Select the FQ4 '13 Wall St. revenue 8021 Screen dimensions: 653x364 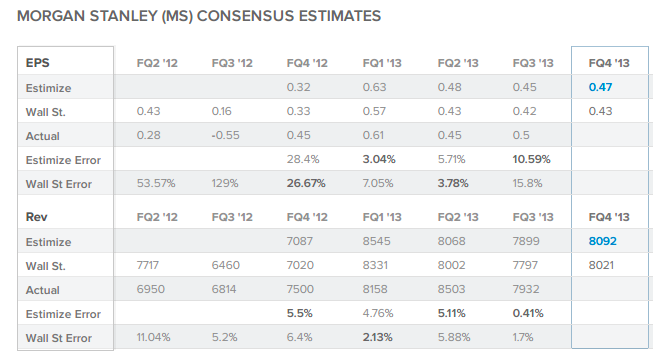point(601,265)
